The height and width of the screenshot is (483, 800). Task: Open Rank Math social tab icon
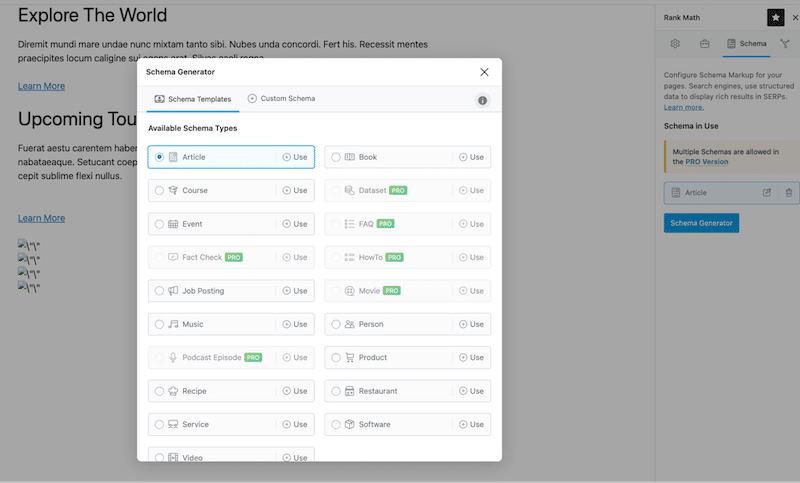(x=785, y=44)
